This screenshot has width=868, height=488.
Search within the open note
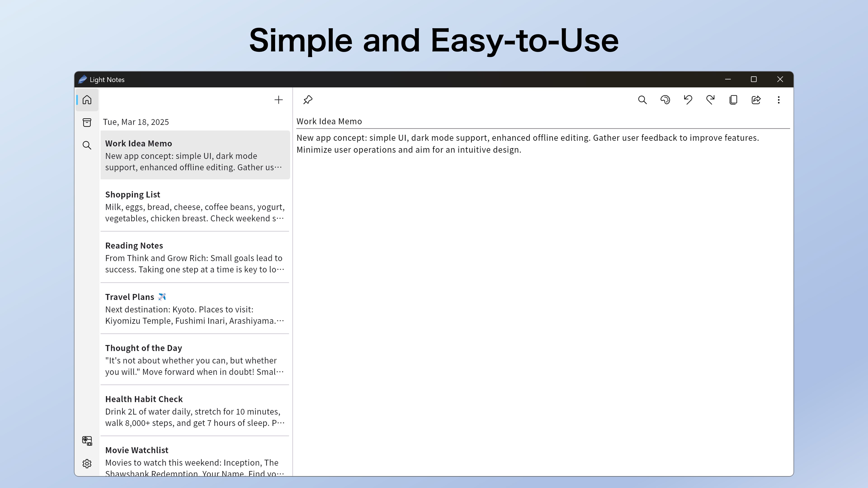[x=642, y=100]
